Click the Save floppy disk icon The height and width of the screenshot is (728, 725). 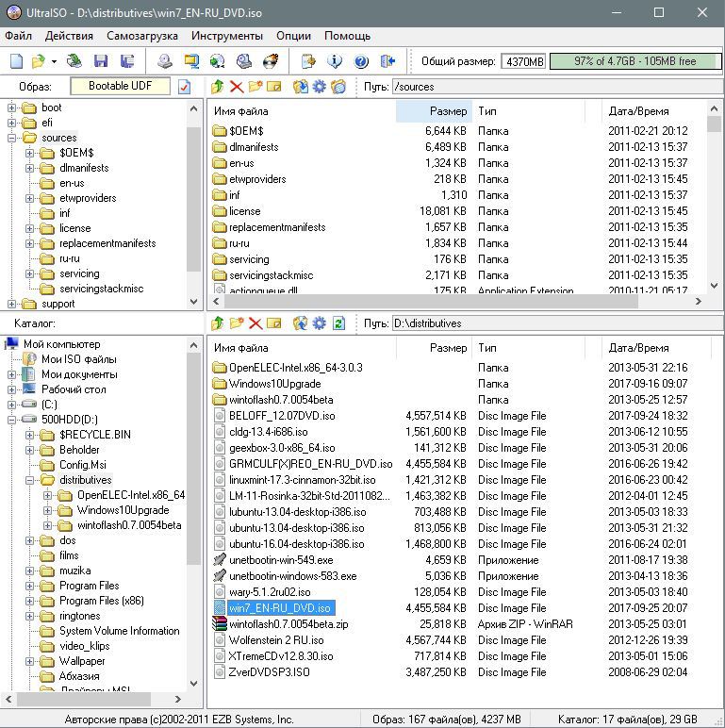(101, 61)
